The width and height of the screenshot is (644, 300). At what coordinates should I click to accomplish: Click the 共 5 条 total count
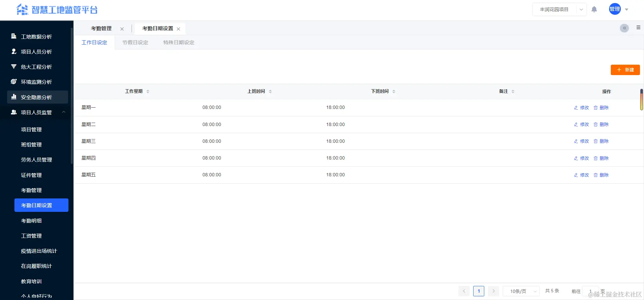tap(552, 291)
